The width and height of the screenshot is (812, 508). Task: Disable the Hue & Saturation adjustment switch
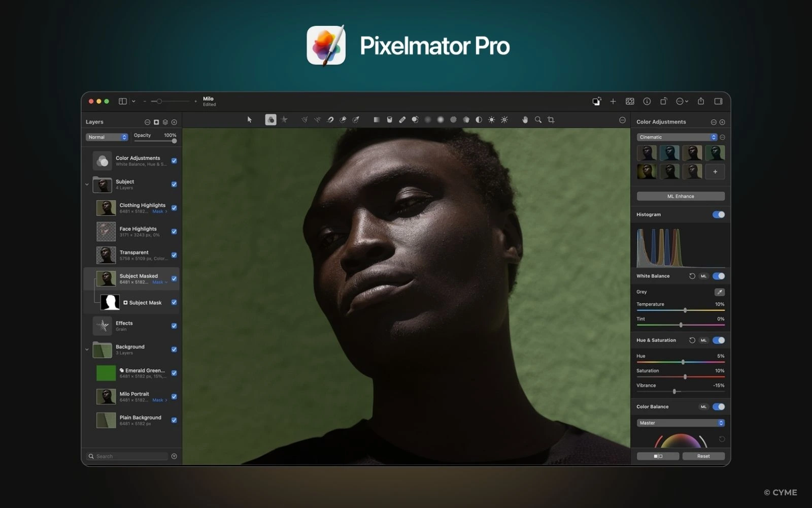718,340
